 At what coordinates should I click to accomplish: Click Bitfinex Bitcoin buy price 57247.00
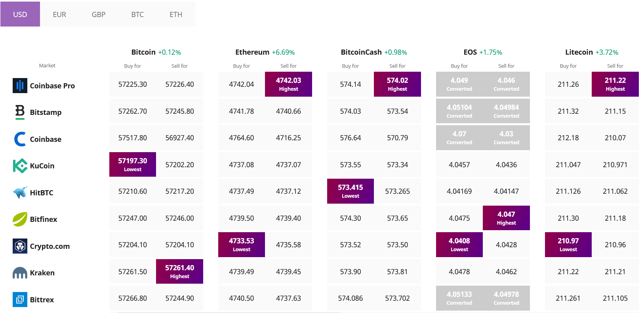coord(133,218)
